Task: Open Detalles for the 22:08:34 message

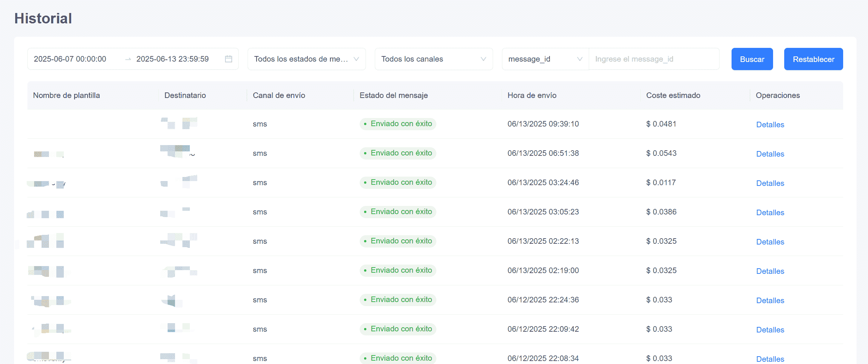Action: pos(770,359)
